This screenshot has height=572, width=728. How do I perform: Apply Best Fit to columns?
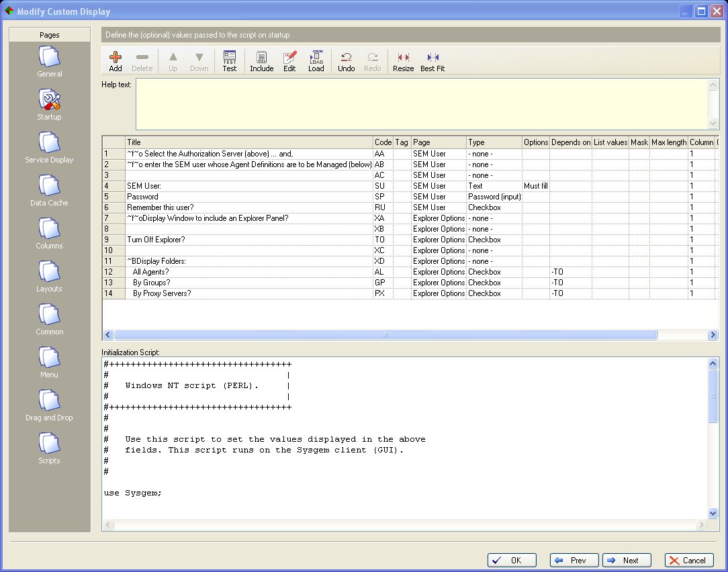pos(433,61)
